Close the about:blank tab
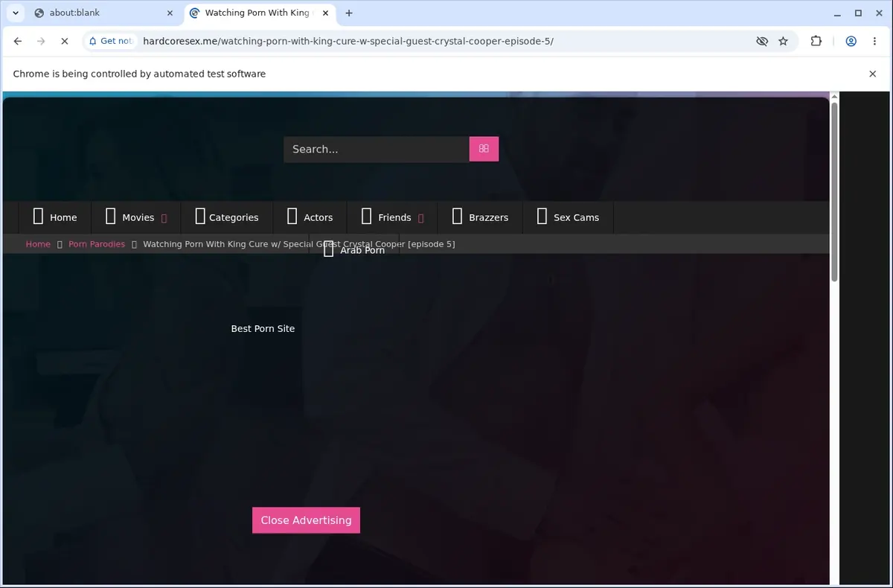This screenshot has width=893, height=588. (170, 13)
